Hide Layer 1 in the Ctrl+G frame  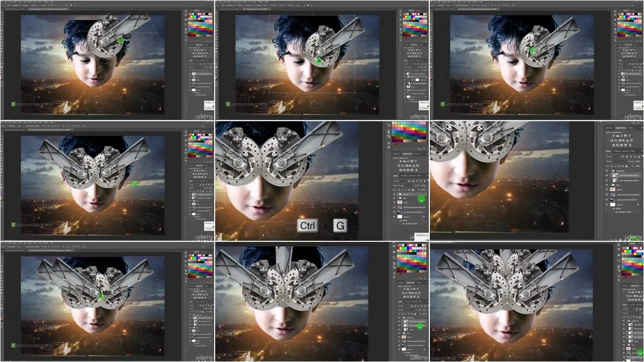click(x=395, y=203)
